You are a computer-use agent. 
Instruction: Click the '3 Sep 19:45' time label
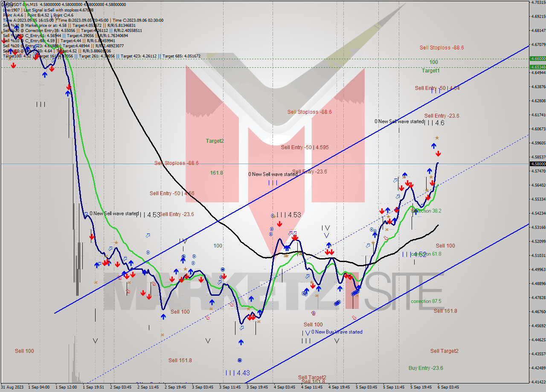(x=257, y=387)
